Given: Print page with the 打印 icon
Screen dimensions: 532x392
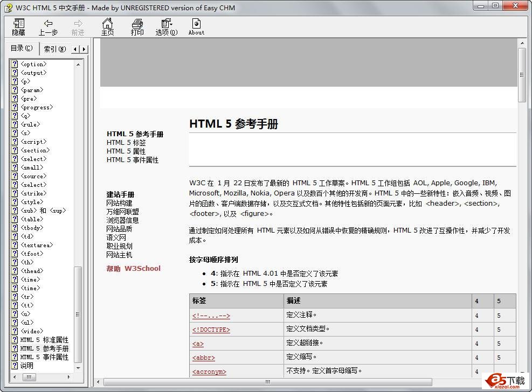Looking at the screenshot, I should click(137, 27).
